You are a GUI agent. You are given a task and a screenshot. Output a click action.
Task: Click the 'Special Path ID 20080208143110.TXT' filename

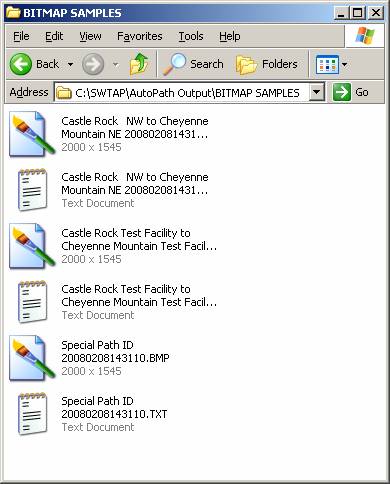click(x=114, y=407)
